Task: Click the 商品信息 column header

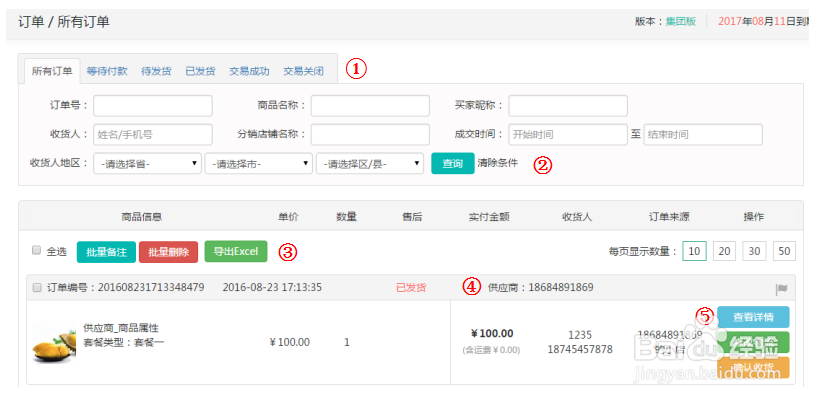Action: 141,217
